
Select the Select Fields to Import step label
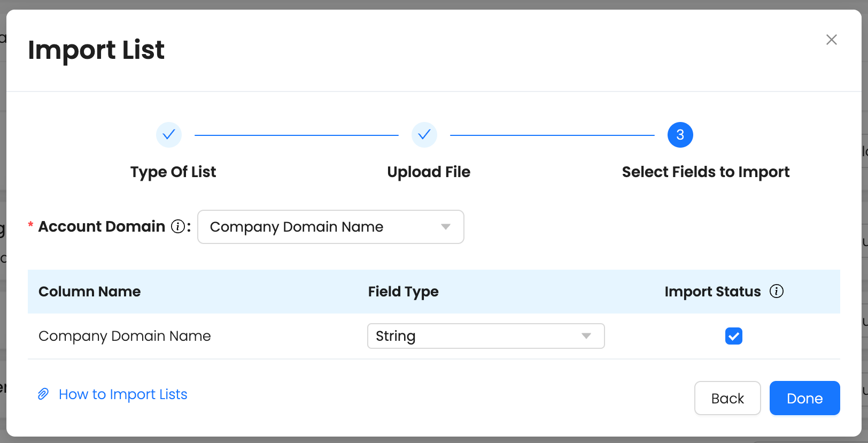pyautogui.click(x=706, y=172)
